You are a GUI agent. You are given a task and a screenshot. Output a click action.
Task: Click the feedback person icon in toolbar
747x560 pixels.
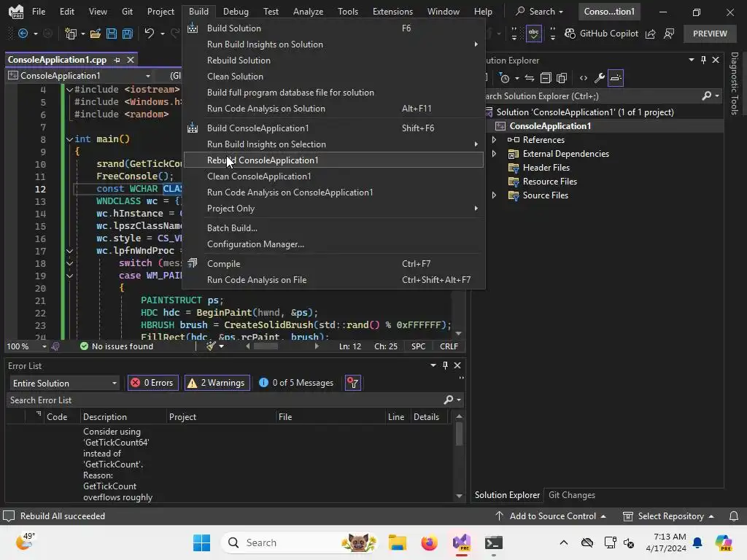[670, 34]
